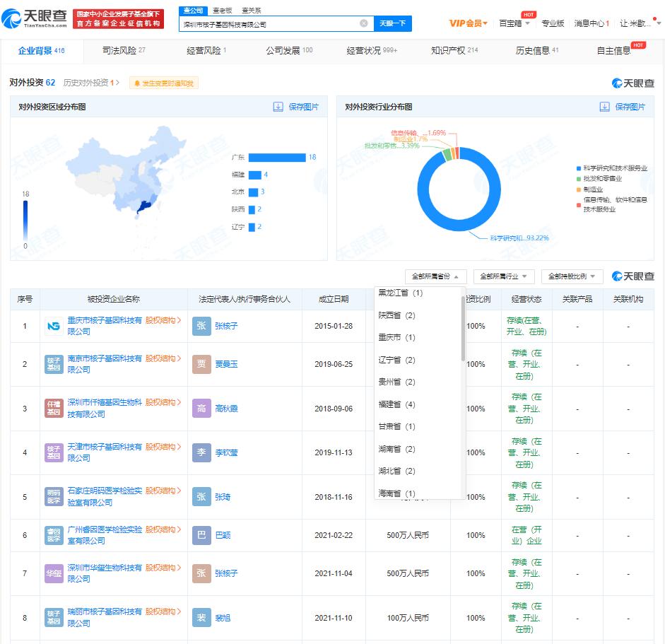The width and height of the screenshot is (665, 644).
Task: Expand 股权结构 for 南京市核子基因科技有限公司
Action: [x=163, y=358]
